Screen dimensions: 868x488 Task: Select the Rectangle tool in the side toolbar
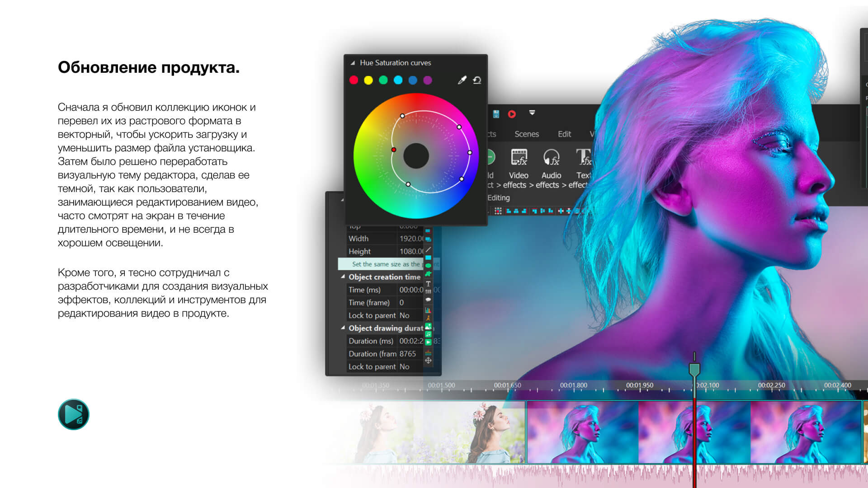429,257
